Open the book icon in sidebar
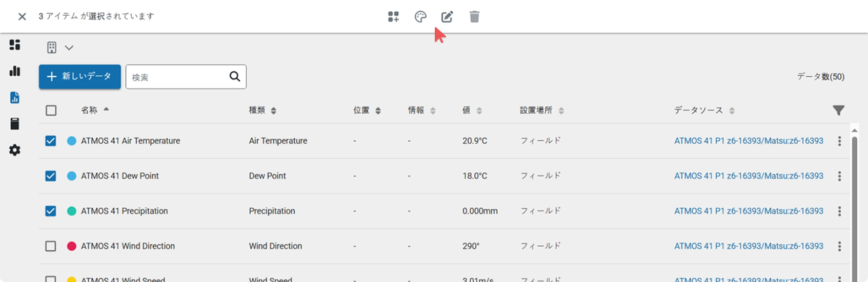 pyautogui.click(x=15, y=123)
